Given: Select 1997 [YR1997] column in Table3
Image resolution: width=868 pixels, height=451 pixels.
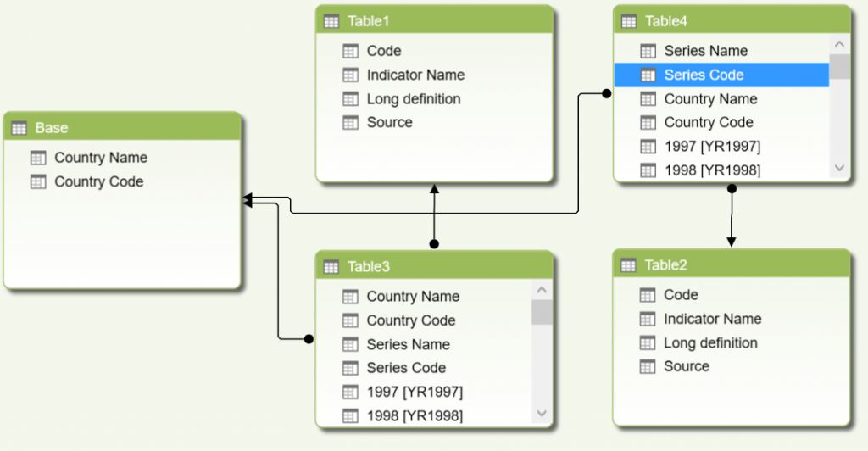Looking at the screenshot, I should (415, 393).
